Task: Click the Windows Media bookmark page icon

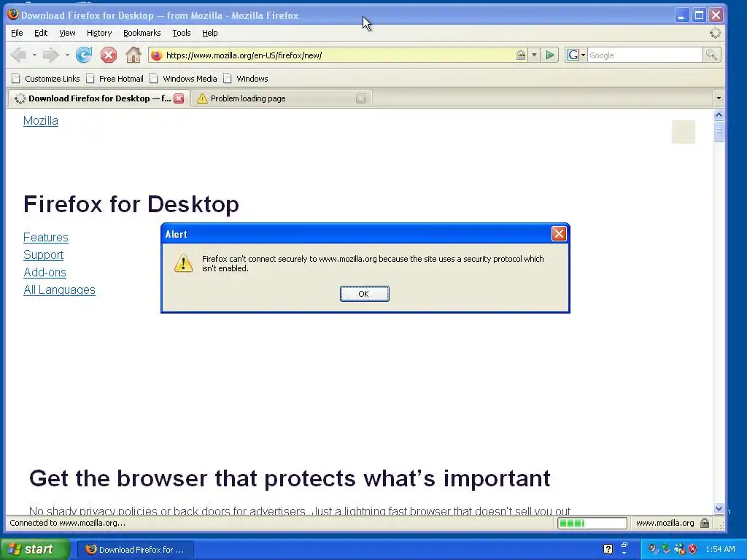Action: [154, 79]
